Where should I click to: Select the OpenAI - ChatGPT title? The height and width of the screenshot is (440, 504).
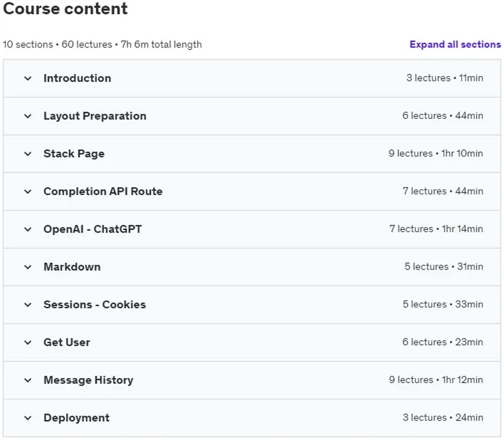[92, 229]
